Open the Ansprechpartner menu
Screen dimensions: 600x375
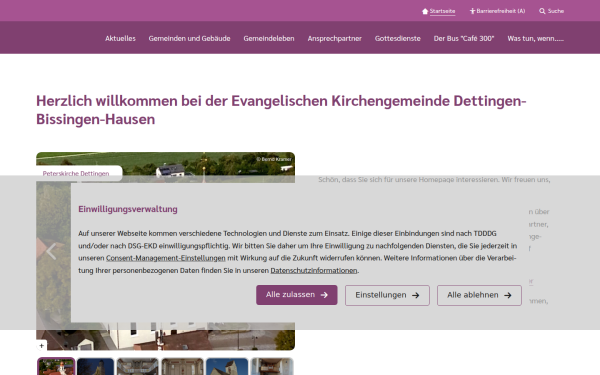[334, 38]
